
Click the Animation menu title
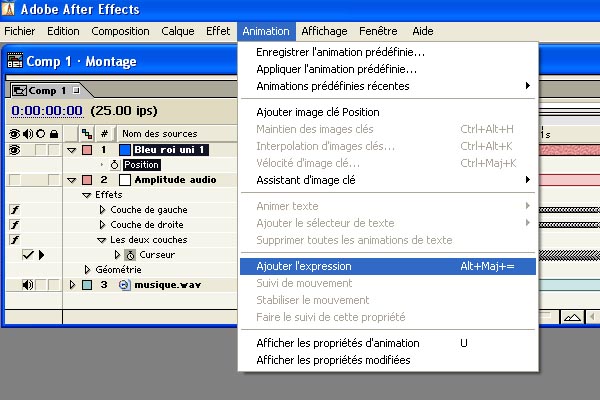(266, 31)
